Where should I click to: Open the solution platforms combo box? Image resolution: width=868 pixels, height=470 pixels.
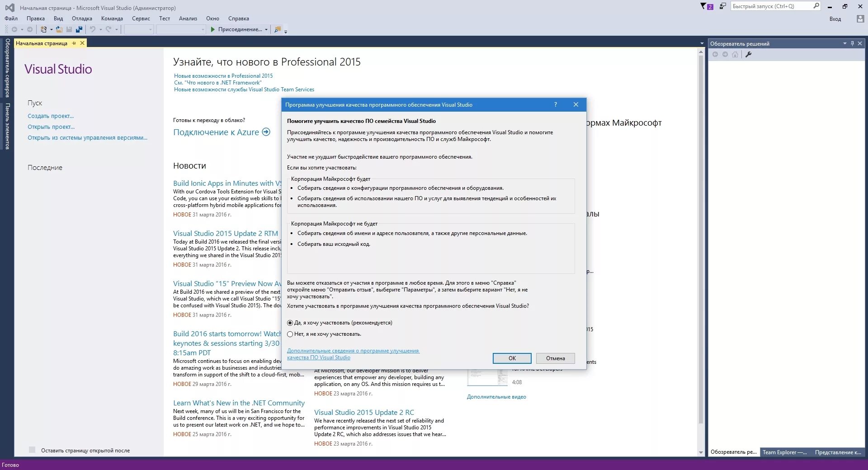181,29
